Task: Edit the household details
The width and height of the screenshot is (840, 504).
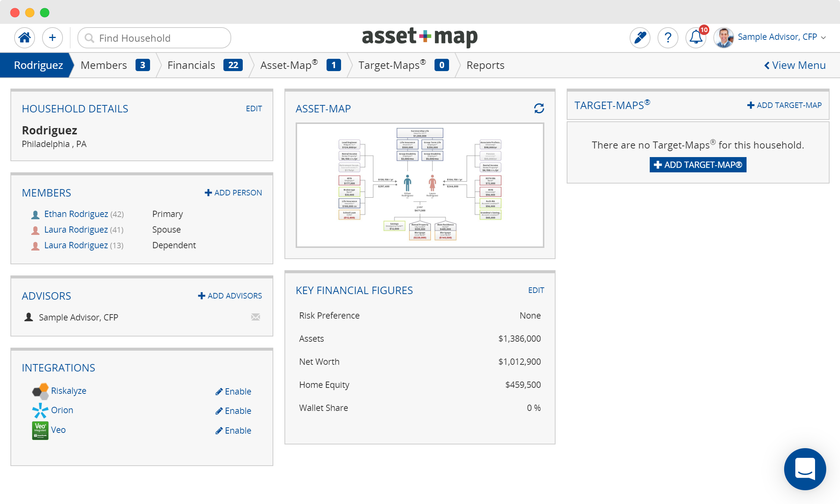Action: tap(254, 109)
